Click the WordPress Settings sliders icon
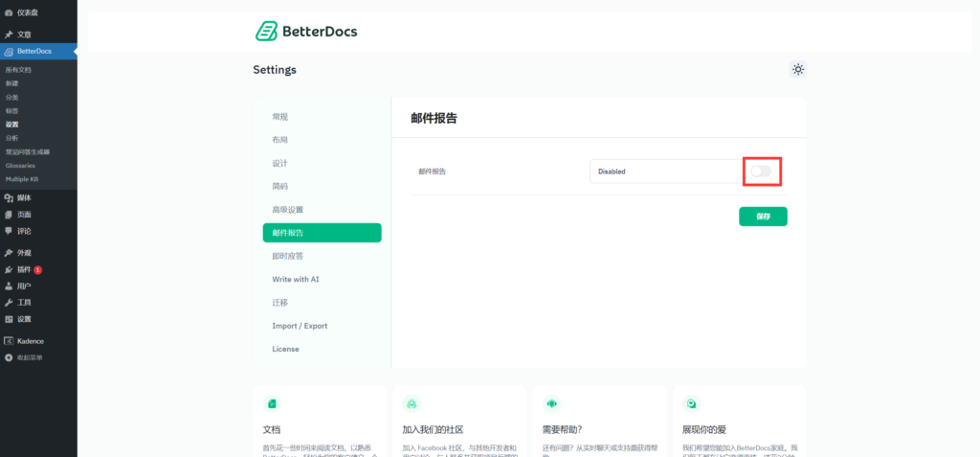This screenshot has width=980, height=457. [9, 319]
